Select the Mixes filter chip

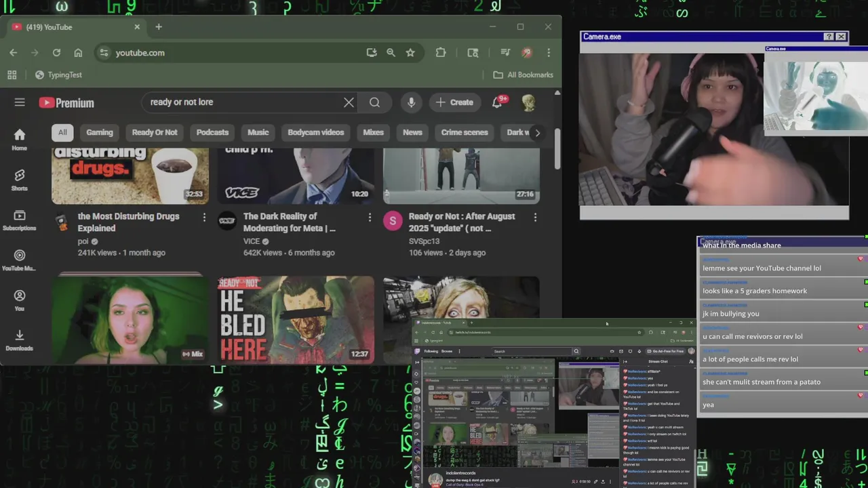tap(373, 132)
